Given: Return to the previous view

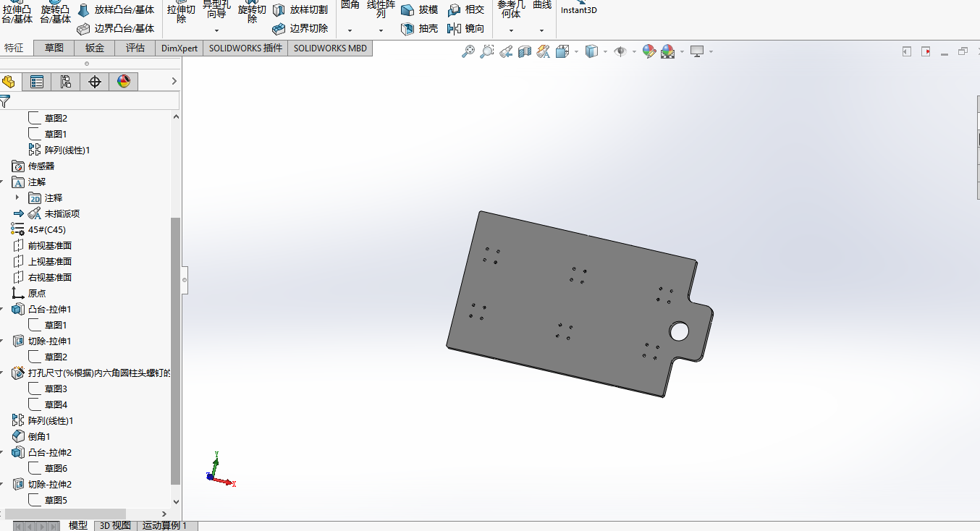Looking at the screenshot, I should [x=506, y=51].
